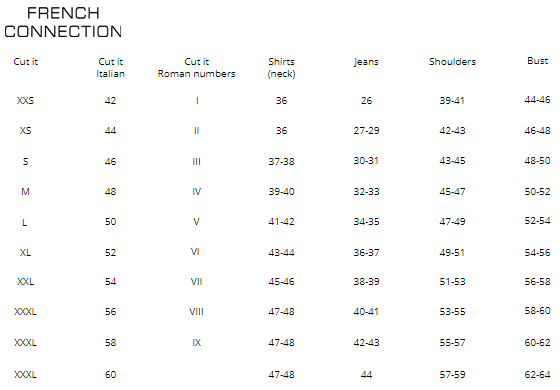Select the Cut it Roman numbers header
Viewport: 560px width, 390px height.
[196, 68]
